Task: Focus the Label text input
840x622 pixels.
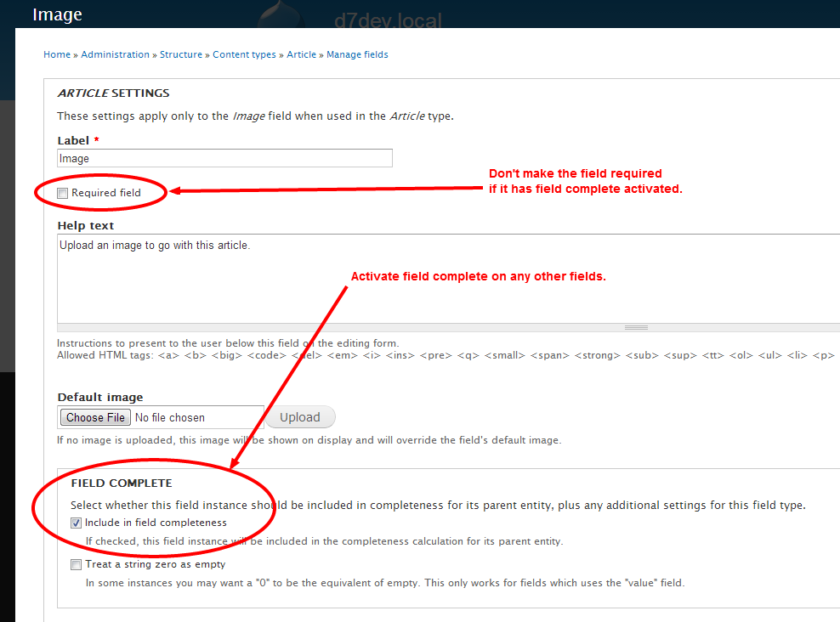Action: (225, 158)
